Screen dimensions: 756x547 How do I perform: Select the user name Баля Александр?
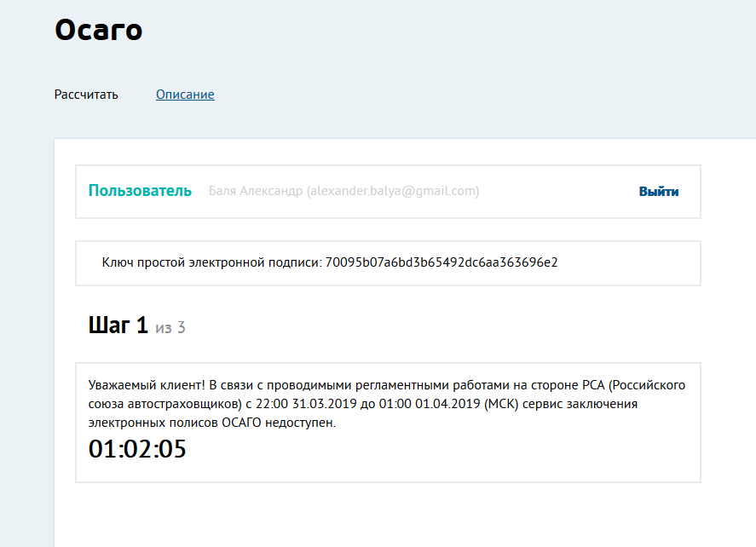(x=256, y=192)
